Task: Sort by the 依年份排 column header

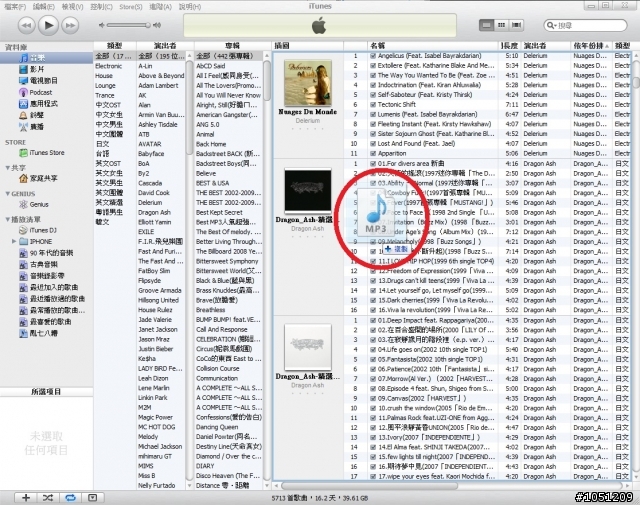Action: 591,45
